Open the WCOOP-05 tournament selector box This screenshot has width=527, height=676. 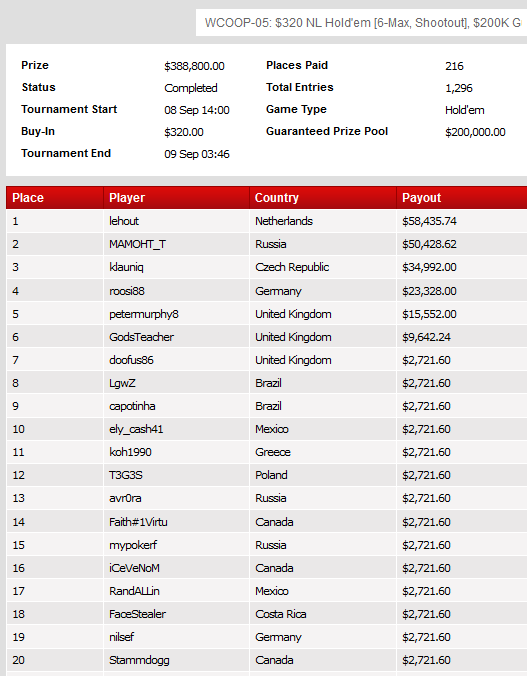361,22
